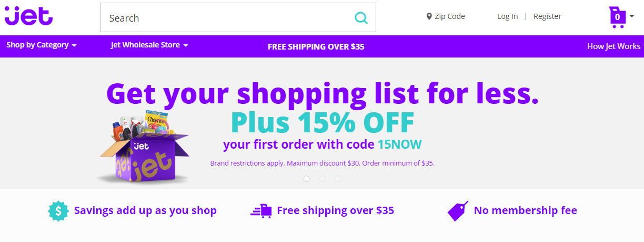
Task: Click the Zip Code location pin icon
Action: pyautogui.click(x=429, y=16)
